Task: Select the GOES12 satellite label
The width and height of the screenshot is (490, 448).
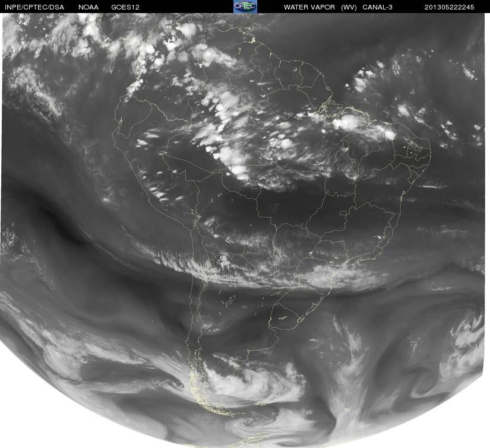Action: coord(125,7)
